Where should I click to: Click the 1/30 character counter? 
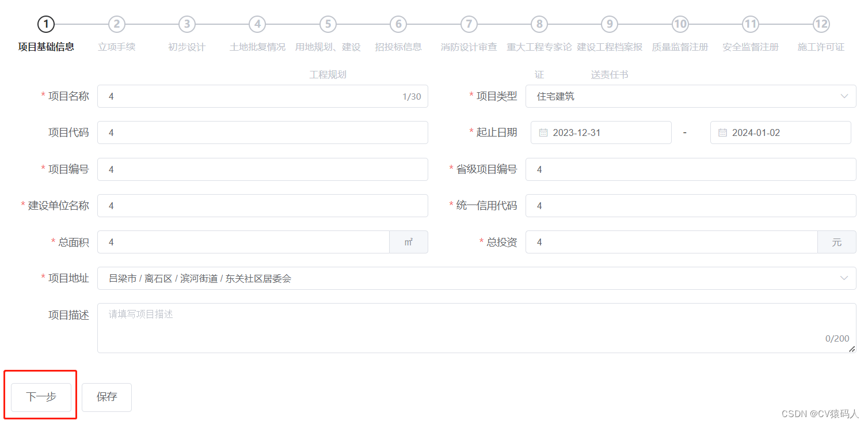coord(412,97)
